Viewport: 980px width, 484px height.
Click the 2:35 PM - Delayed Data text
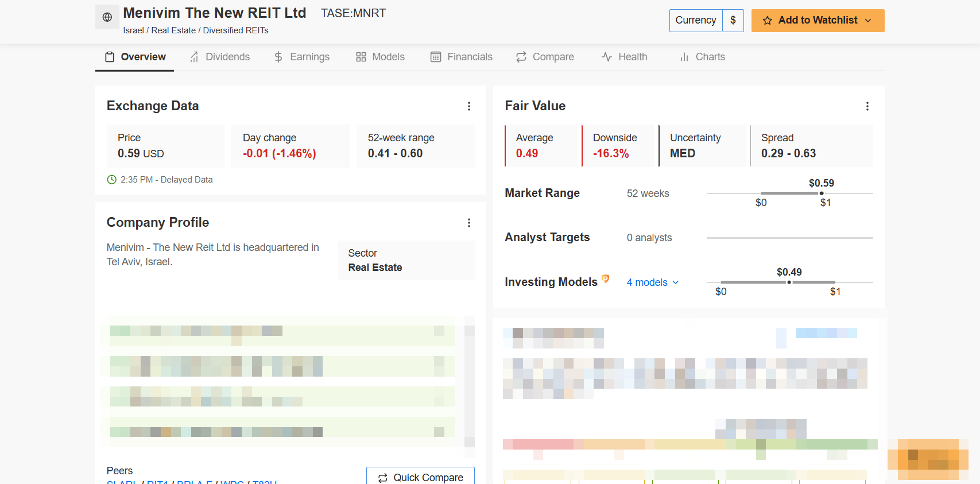point(166,180)
